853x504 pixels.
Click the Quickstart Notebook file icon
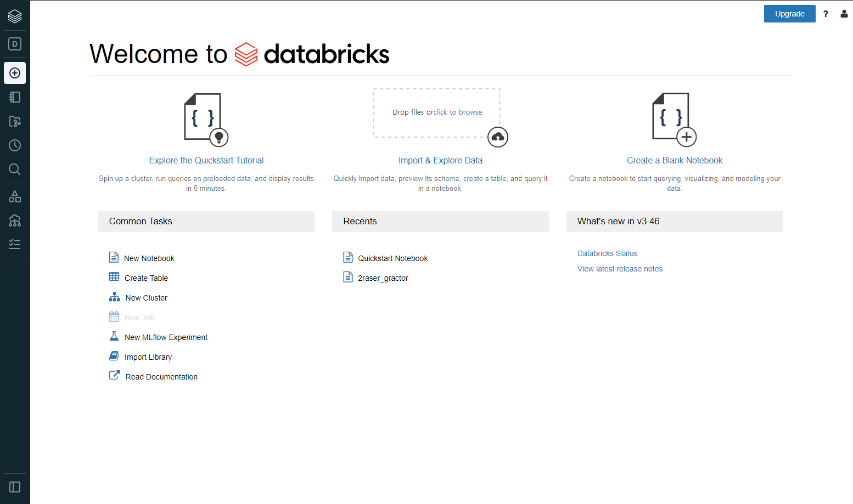[348, 257]
